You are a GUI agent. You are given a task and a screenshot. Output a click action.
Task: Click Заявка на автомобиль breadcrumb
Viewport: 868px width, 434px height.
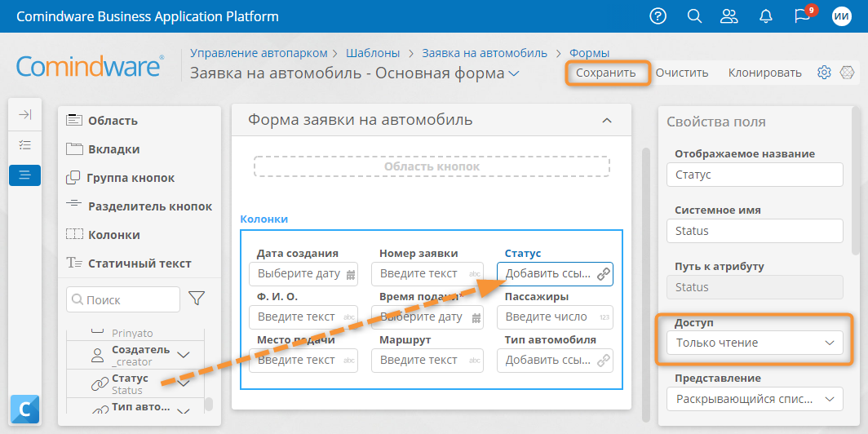485,53
